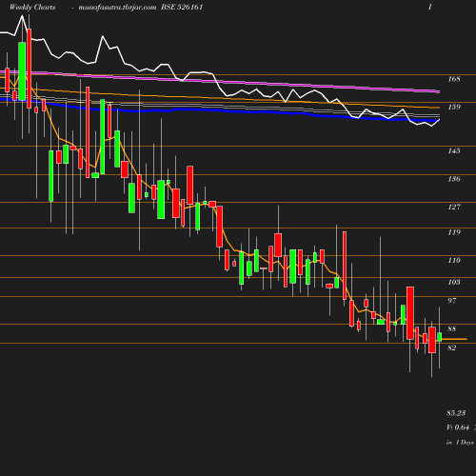Click the 82 price axis label
476x476 pixels.
451,347
